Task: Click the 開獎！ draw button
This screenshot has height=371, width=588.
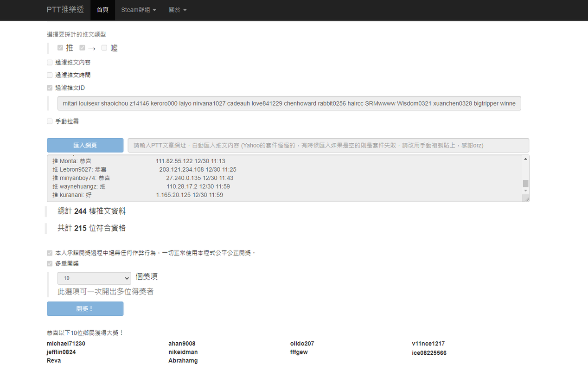Action: tap(85, 309)
